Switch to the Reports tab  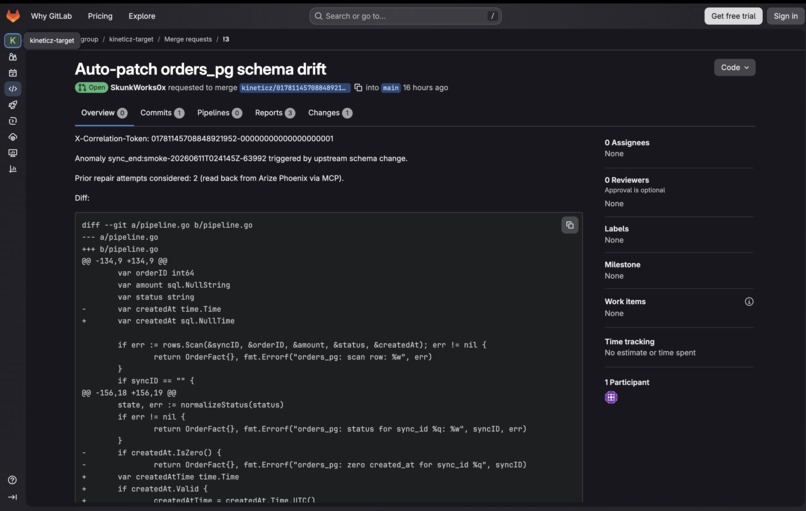[x=274, y=113]
